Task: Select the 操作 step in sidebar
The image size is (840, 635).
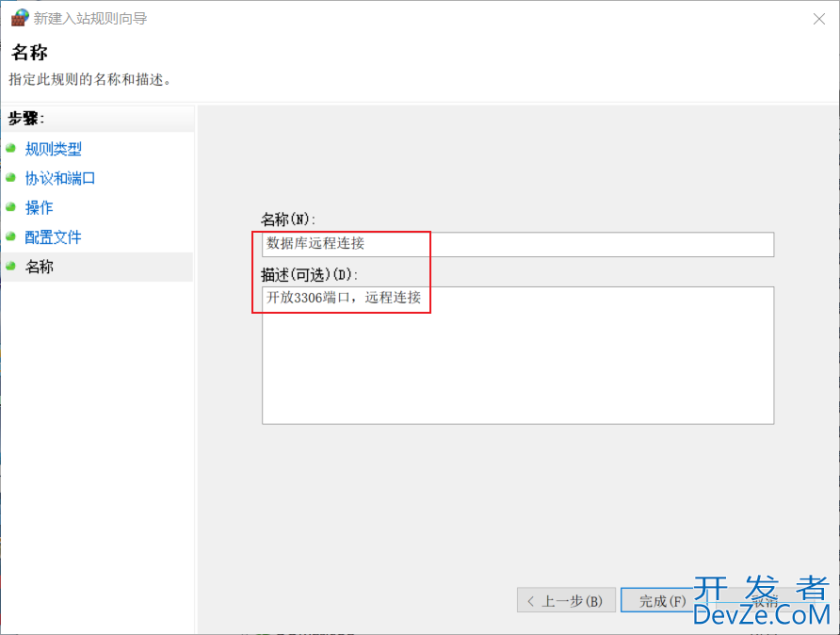Action: (x=40, y=208)
